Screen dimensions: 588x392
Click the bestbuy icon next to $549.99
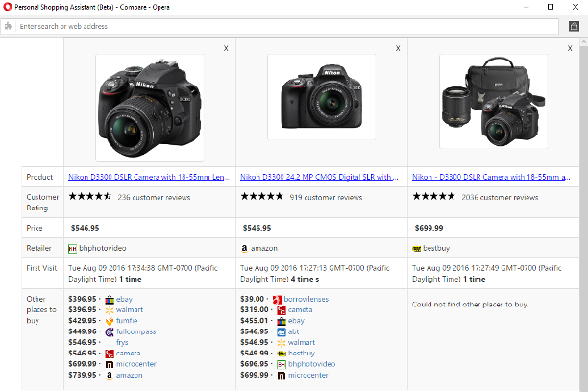[282, 354]
